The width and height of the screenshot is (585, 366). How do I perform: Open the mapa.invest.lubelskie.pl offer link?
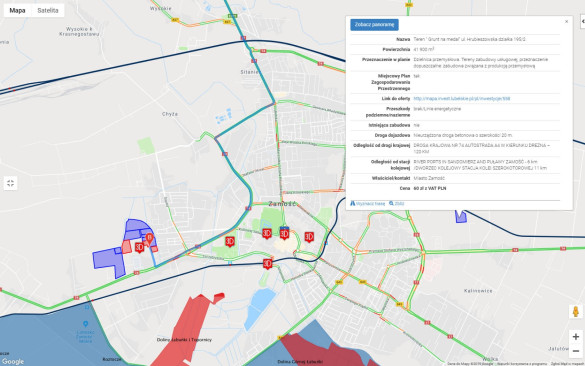pos(462,98)
